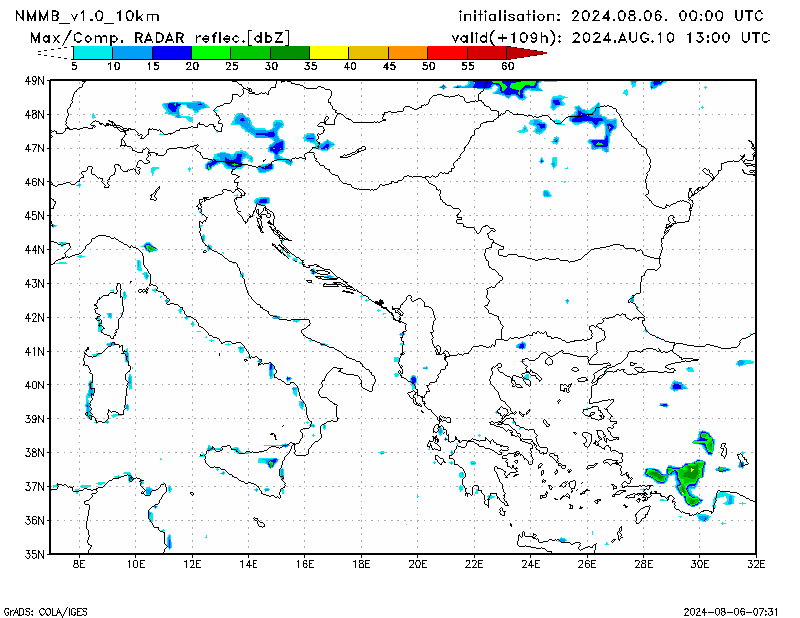The image size is (800, 618).
Task: Click the cyan 5–10 dBZ legend swatch
Action: [93, 52]
